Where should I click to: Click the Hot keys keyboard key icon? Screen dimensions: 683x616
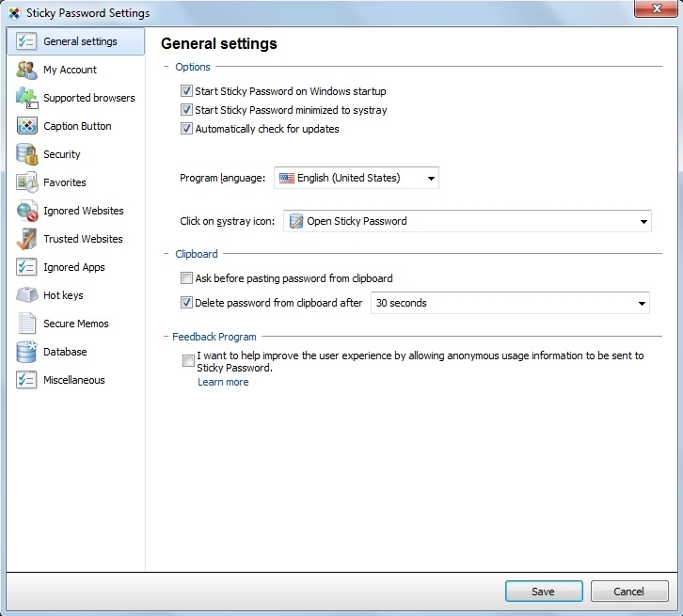27,295
